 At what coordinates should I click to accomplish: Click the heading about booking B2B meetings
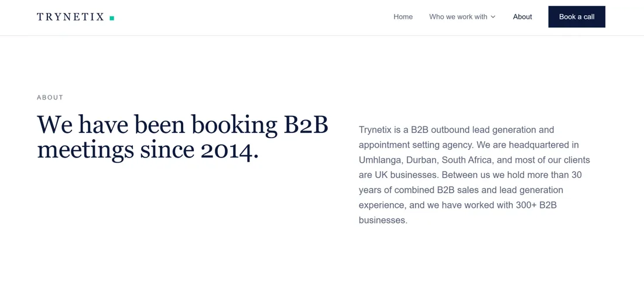(x=183, y=137)
